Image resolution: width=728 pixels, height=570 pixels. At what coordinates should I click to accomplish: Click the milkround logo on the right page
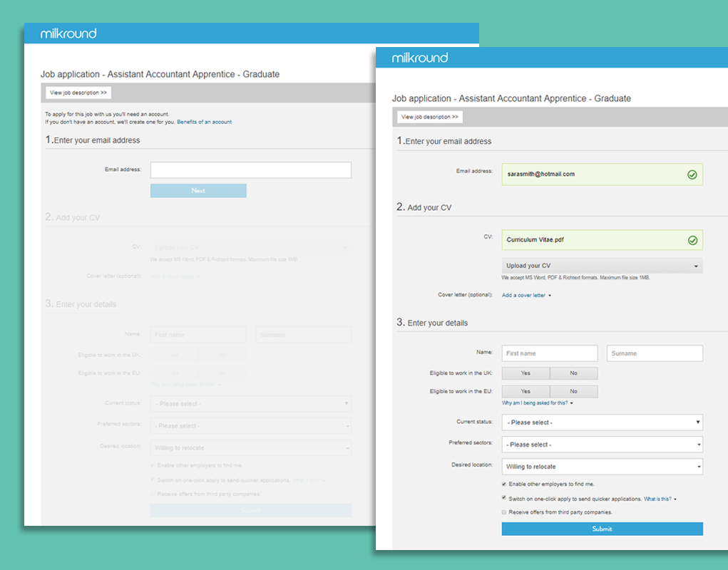click(x=420, y=58)
